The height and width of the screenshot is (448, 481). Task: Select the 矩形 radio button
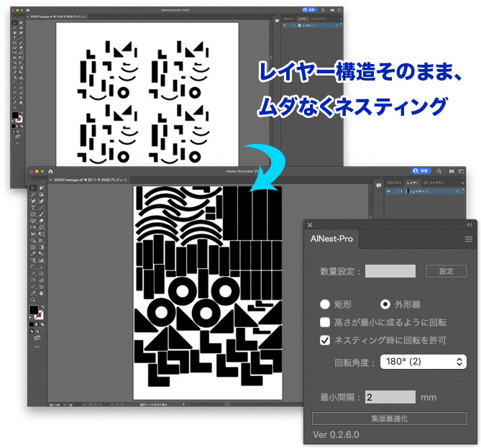(x=324, y=304)
